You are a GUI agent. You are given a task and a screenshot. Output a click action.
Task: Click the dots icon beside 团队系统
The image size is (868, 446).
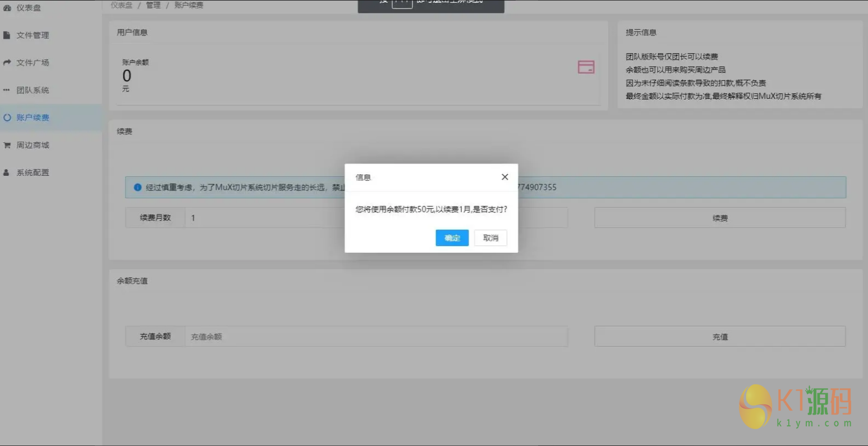pos(7,90)
